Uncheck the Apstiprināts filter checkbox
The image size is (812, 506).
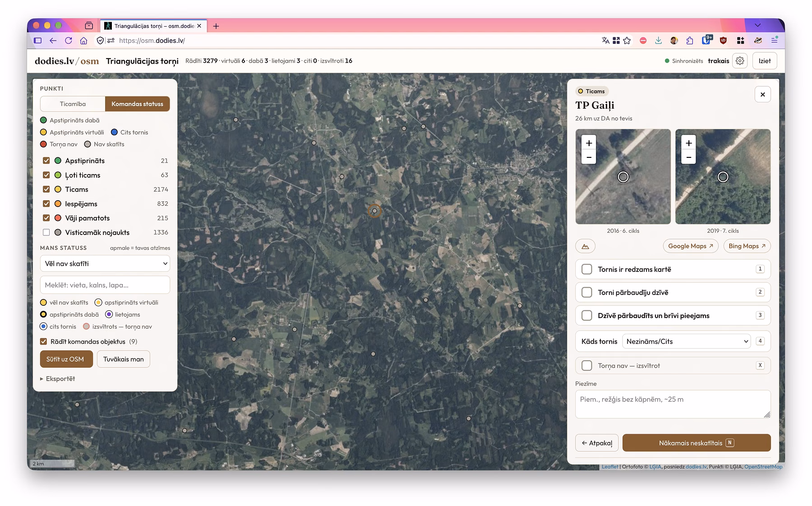[46, 161]
